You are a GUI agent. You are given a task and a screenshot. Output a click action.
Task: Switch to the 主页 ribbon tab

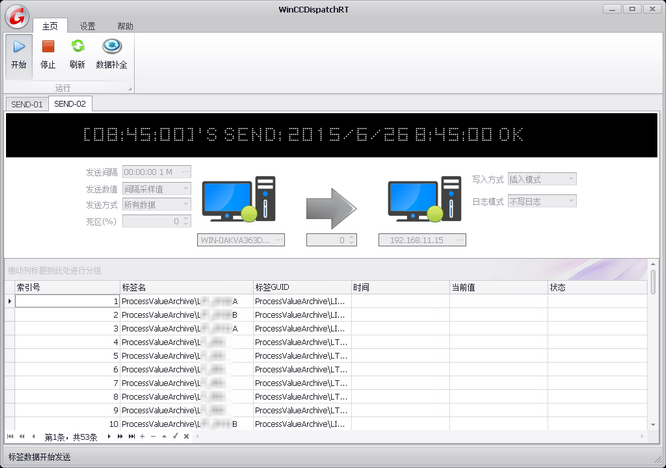(x=50, y=26)
